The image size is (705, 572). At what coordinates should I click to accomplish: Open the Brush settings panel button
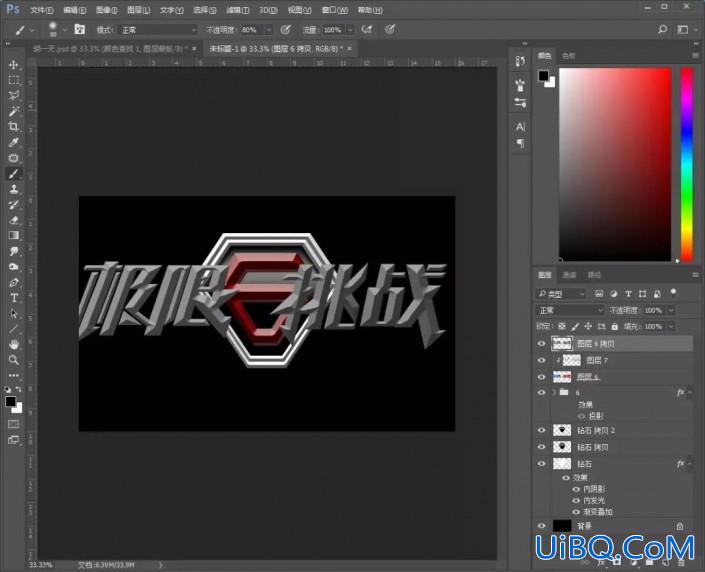coord(80,30)
